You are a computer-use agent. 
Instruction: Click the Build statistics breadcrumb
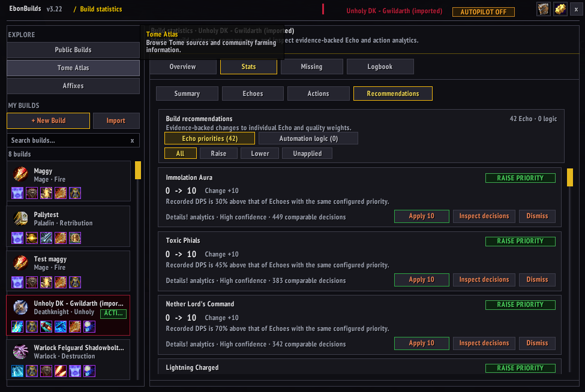(x=101, y=9)
